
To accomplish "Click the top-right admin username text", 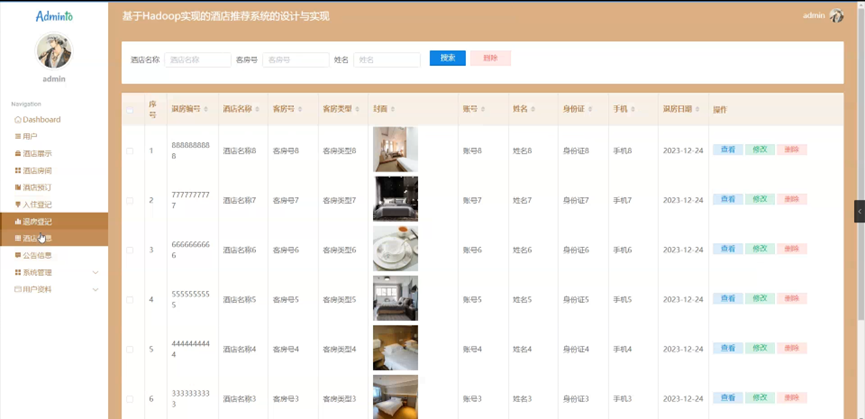I will click(x=814, y=15).
